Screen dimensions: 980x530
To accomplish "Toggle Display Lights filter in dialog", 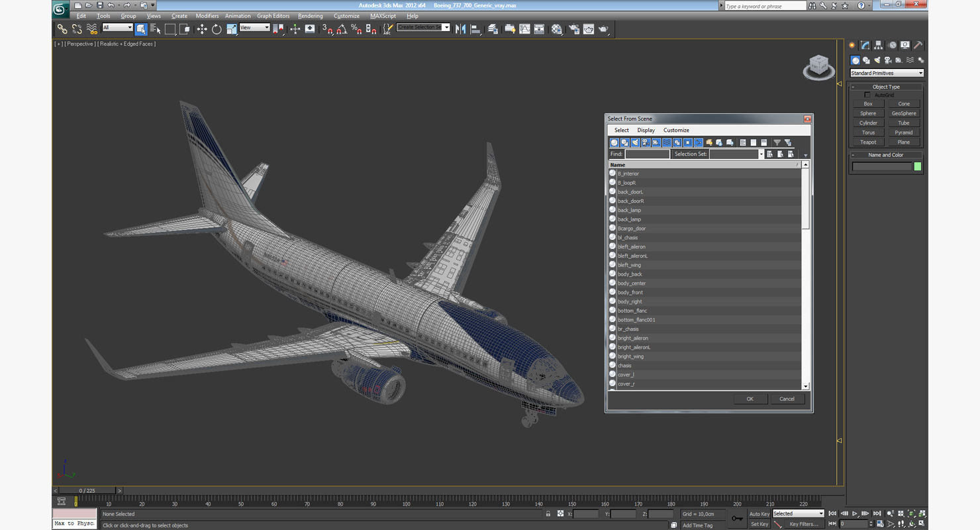I will 635,142.
